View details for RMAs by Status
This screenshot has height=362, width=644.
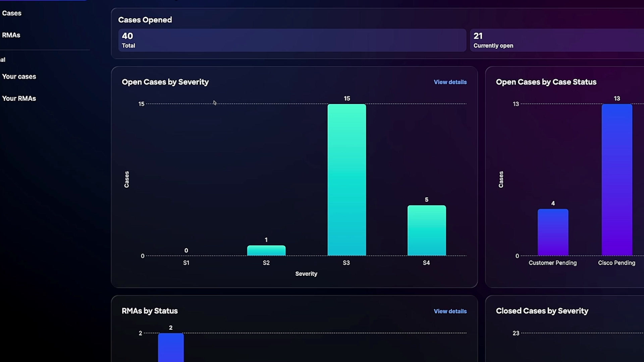coord(450,311)
